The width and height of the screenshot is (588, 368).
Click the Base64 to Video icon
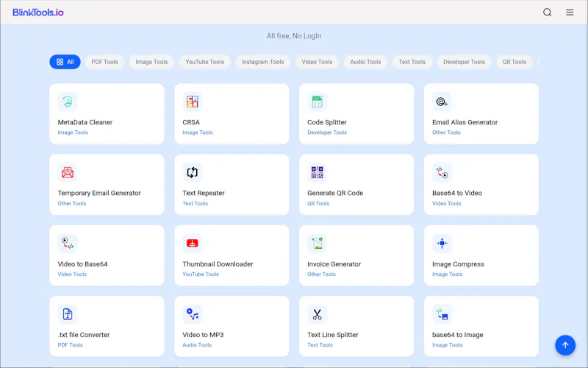442,173
